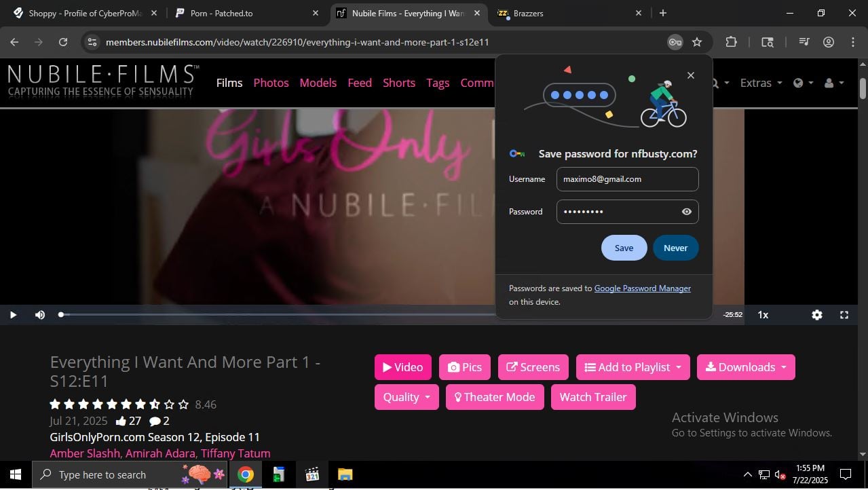Click the Nubile Films logo
This screenshot has height=490, width=868.
[x=103, y=81]
